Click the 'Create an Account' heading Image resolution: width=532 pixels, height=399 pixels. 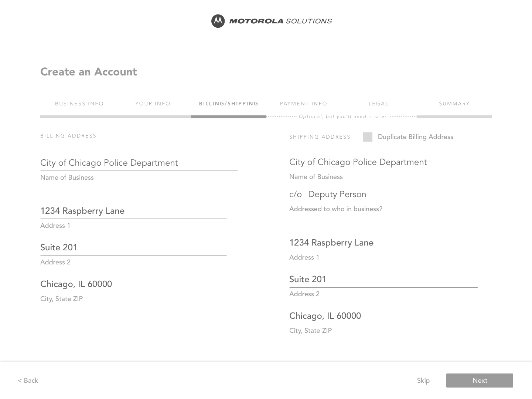[89, 72]
